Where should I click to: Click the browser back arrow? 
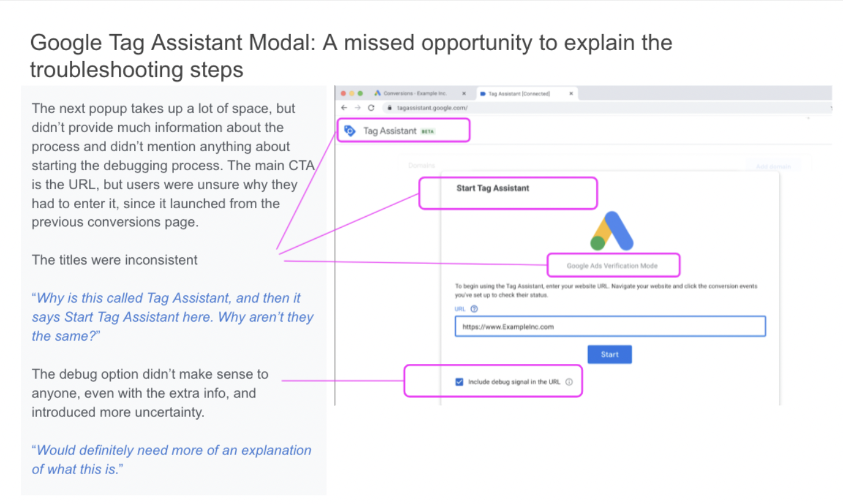pyautogui.click(x=343, y=107)
